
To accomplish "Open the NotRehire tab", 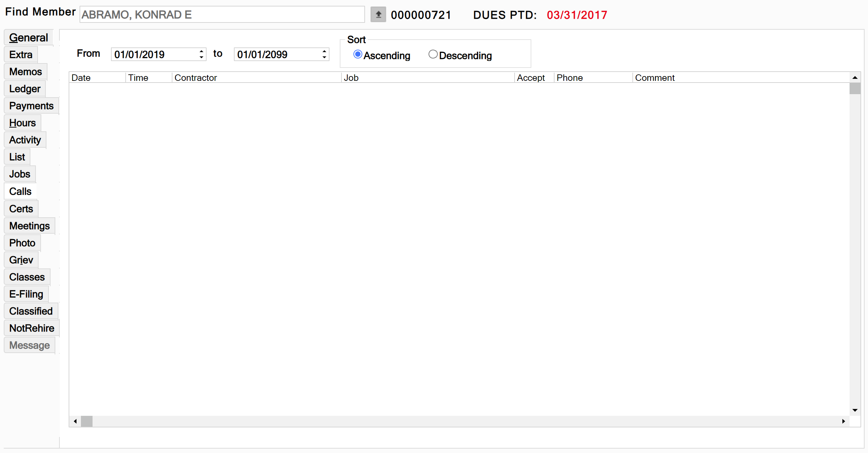I will point(31,328).
